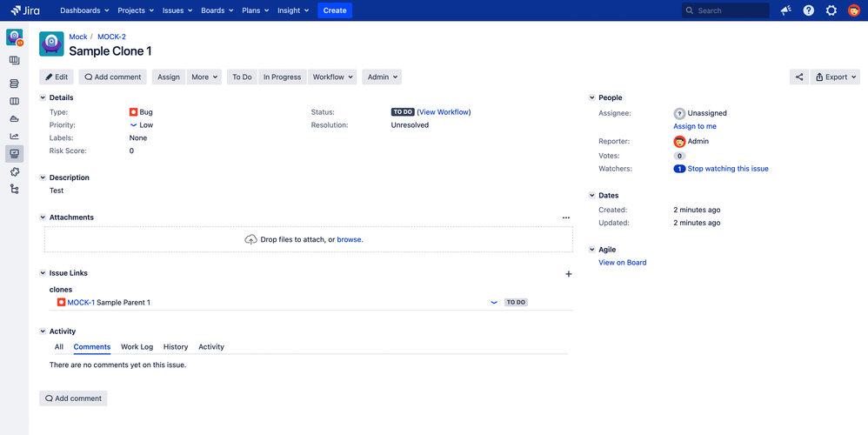Click the Assign button

coord(169,77)
